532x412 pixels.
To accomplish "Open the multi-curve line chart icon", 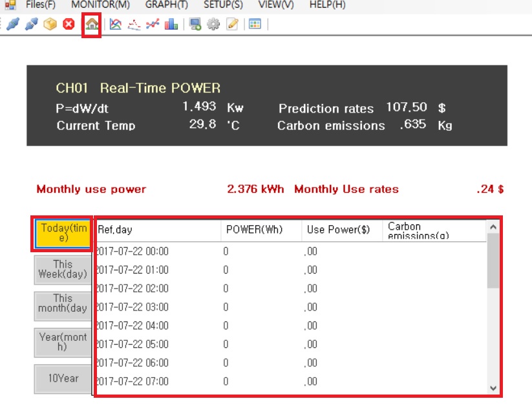I will click(115, 24).
